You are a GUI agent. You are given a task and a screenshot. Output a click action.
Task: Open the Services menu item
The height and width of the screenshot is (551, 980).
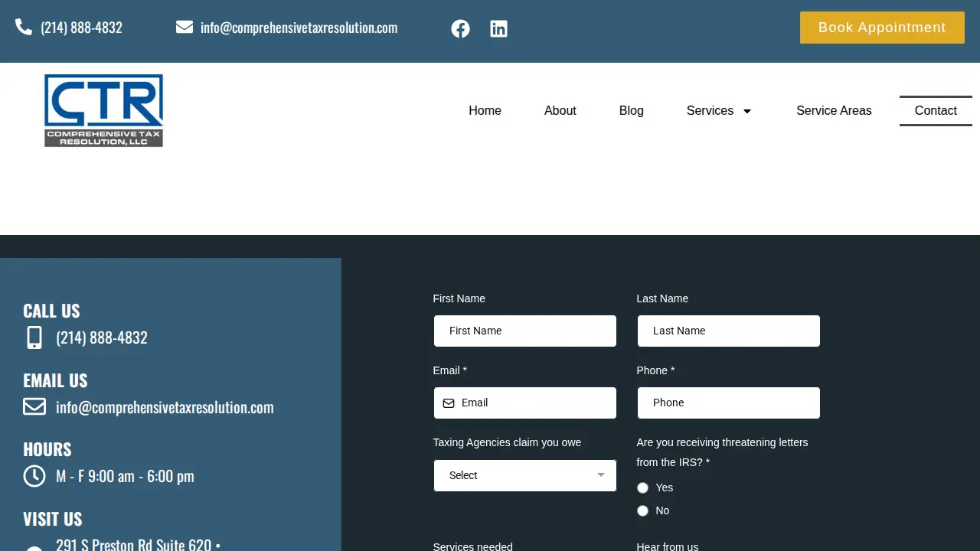tap(710, 111)
